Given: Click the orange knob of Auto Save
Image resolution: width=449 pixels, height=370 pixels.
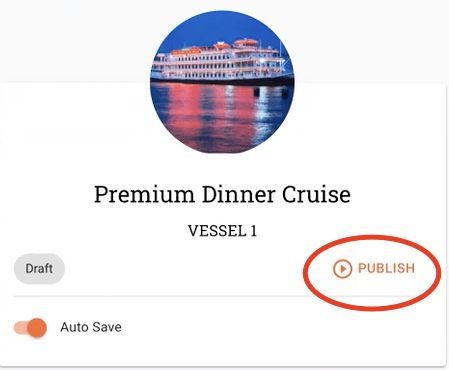Looking at the screenshot, I should tap(37, 327).
